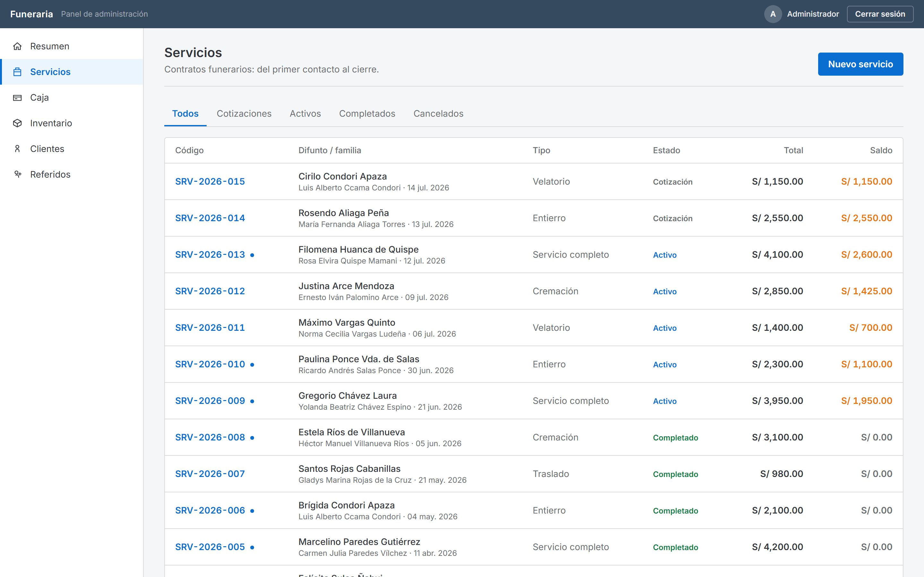This screenshot has height=577, width=924.
Task: Click the Resumen home icon
Action: [x=17, y=46]
